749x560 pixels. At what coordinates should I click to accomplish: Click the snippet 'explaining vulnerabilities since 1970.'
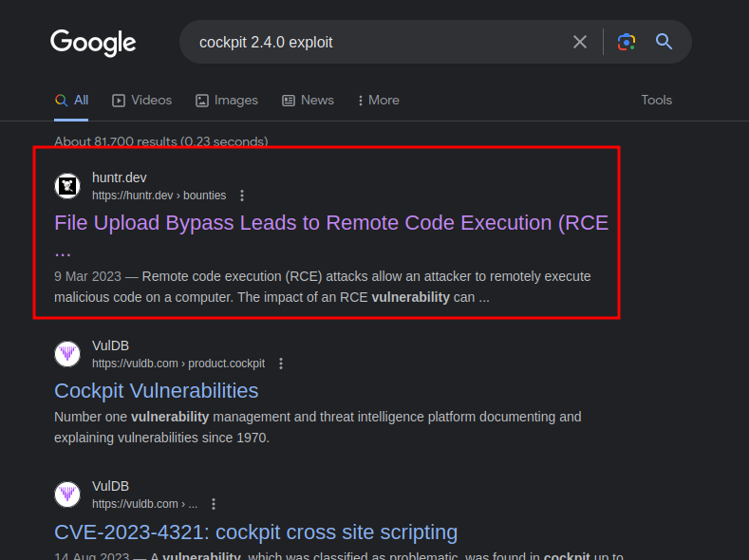point(162,438)
